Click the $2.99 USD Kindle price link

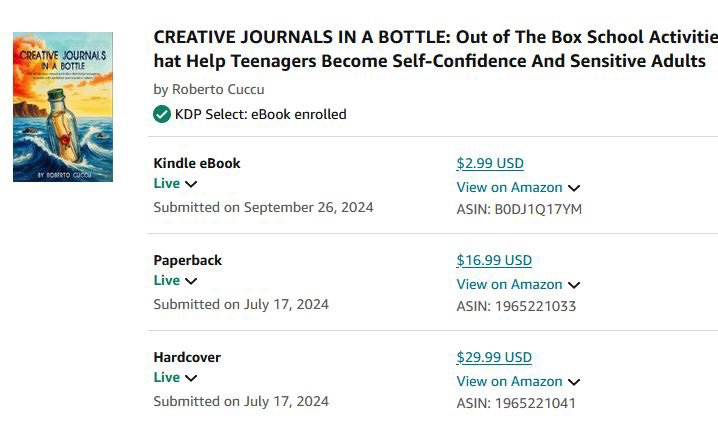pos(490,163)
